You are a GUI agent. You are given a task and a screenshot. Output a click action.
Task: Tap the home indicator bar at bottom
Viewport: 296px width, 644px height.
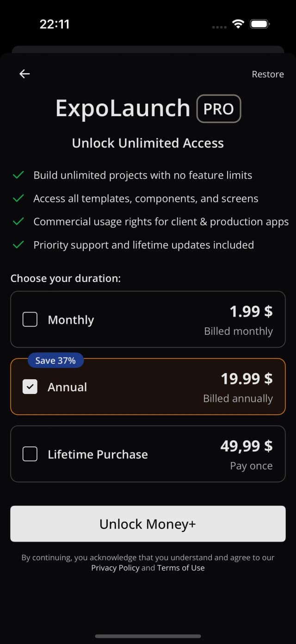[x=148, y=636]
